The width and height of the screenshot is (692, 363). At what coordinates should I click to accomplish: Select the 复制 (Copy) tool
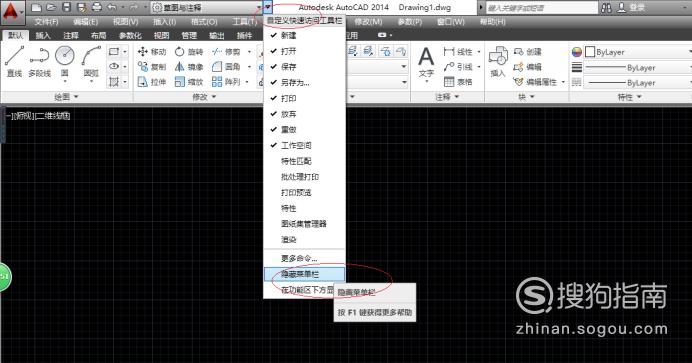(151, 67)
